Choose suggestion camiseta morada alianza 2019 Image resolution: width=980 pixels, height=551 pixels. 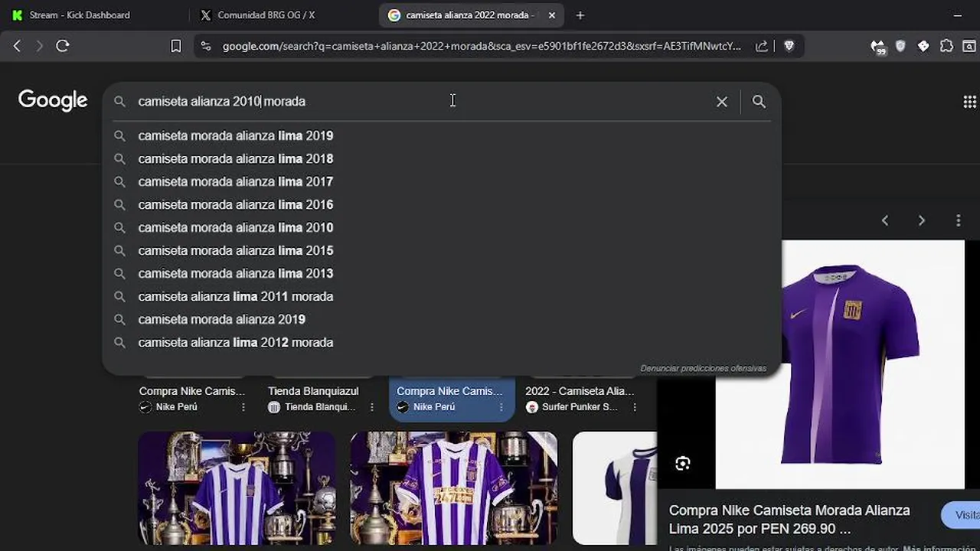pos(442,319)
